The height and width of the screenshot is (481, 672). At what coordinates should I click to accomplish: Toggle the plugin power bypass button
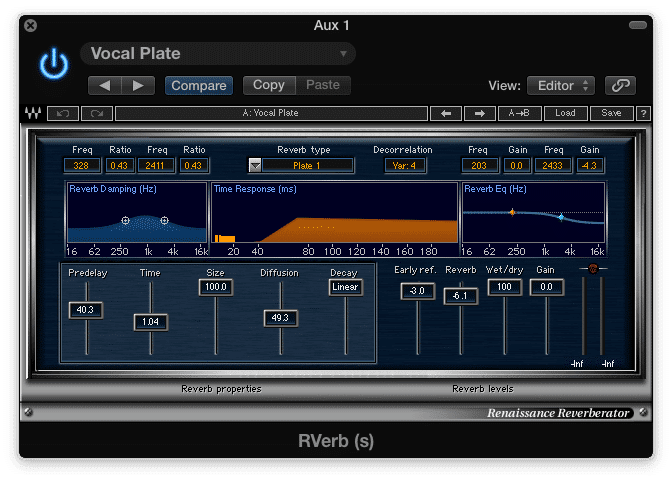point(54,64)
